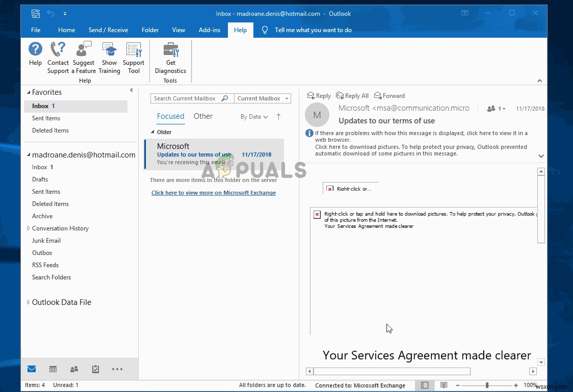Screen dimensions: 573x392
Task: Open the People view icon
Action: [74, 369]
